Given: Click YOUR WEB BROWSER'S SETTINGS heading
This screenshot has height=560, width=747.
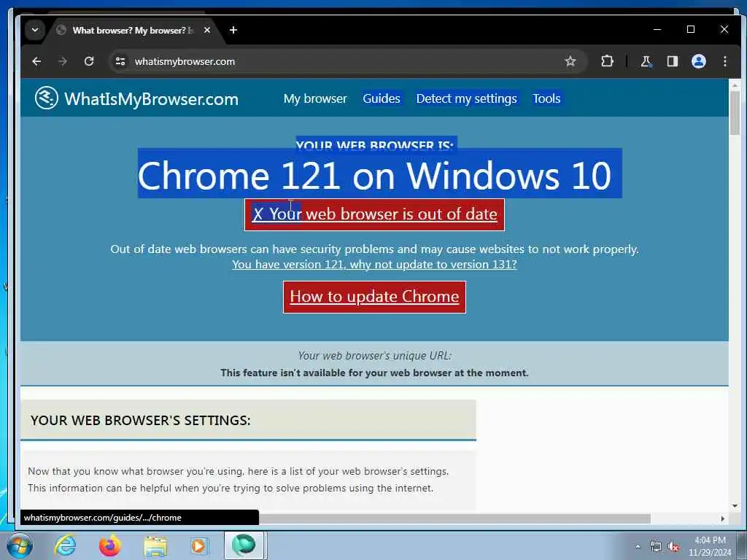Looking at the screenshot, I should [140, 421].
